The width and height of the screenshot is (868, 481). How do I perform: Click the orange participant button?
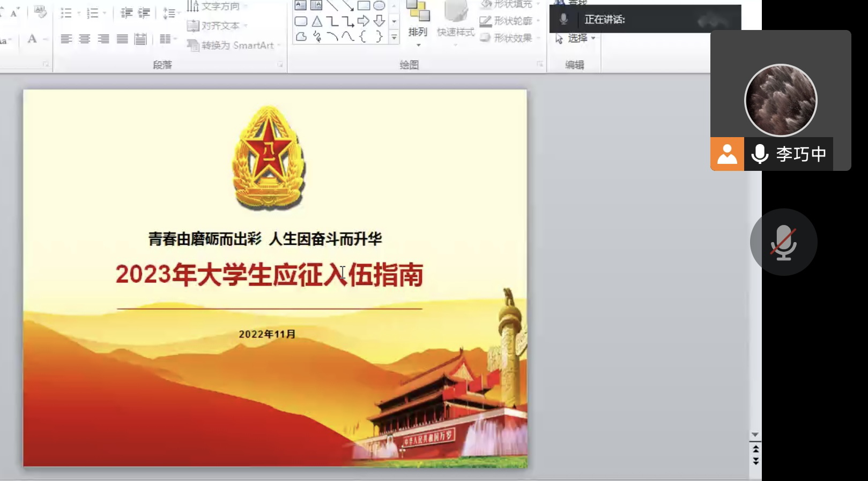(727, 154)
